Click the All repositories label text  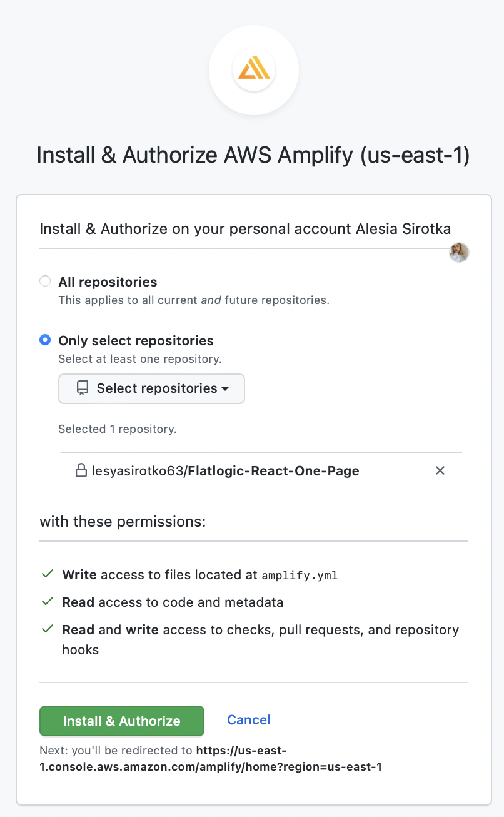[108, 282]
